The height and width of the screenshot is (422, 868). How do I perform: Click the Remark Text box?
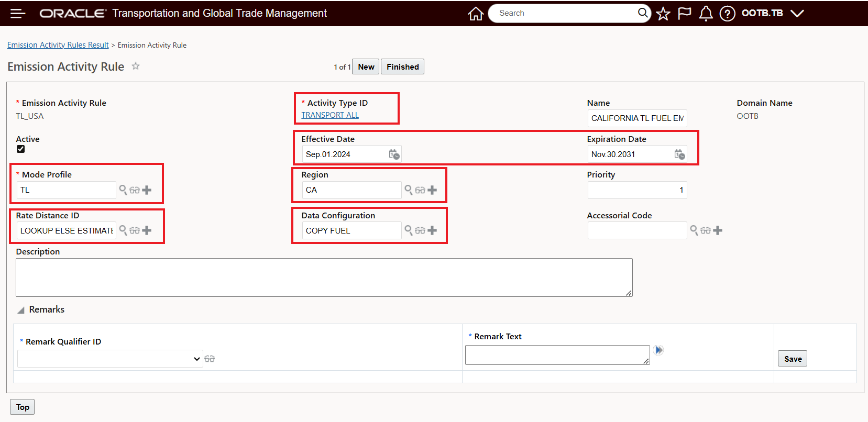click(x=557, y=355)
